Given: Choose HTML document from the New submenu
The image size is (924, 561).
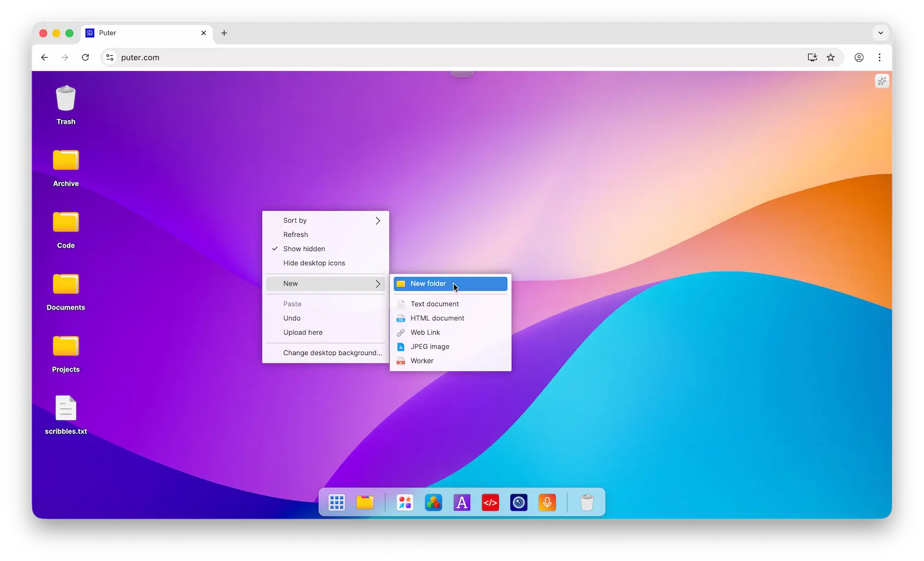Looking at the screenshot, I should 436,318.
